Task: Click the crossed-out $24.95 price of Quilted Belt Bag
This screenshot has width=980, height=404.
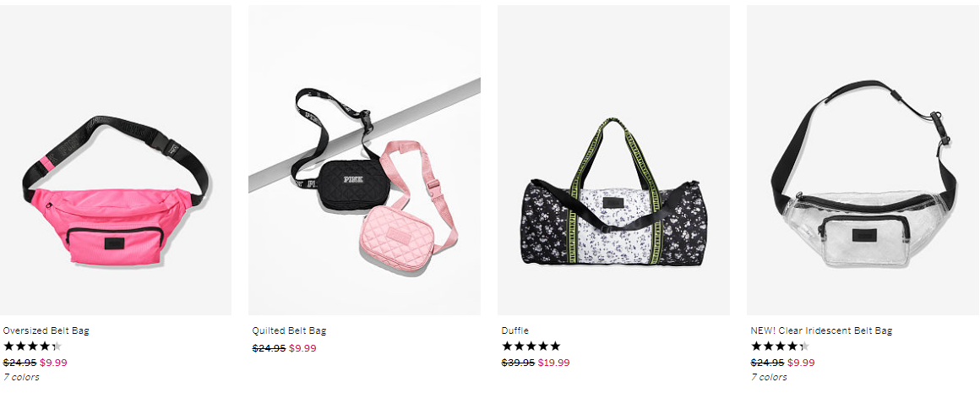Action: [x=269, y=348]
